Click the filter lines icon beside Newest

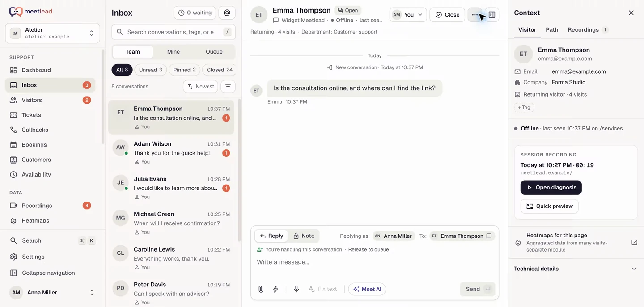click(x=228, y=87)
